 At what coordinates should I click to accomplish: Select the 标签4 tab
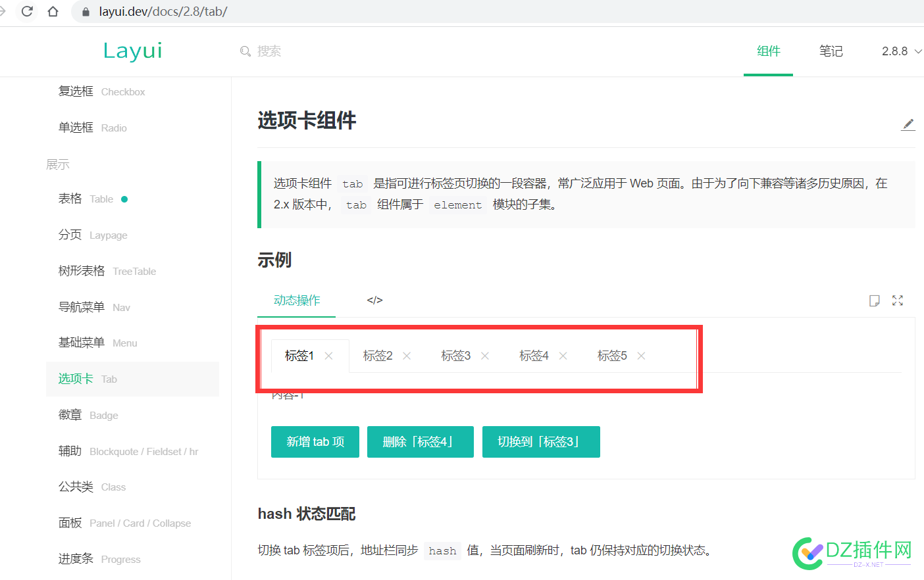[534, 356]
